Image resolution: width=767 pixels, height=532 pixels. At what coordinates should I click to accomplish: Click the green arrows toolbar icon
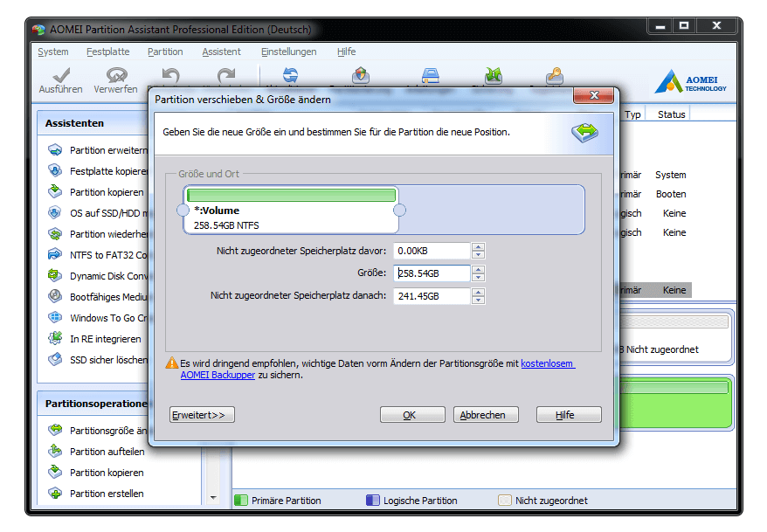493,75
